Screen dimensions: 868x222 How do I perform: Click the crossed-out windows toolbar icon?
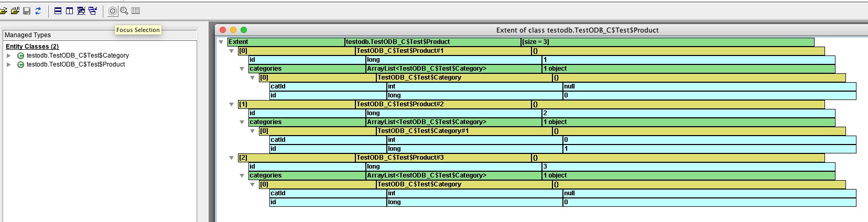click(81, 10)
